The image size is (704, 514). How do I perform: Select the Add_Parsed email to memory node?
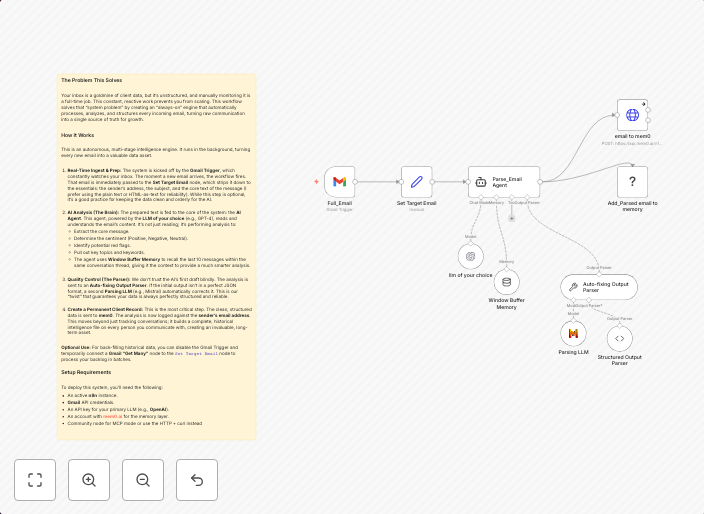pos(632,182)
